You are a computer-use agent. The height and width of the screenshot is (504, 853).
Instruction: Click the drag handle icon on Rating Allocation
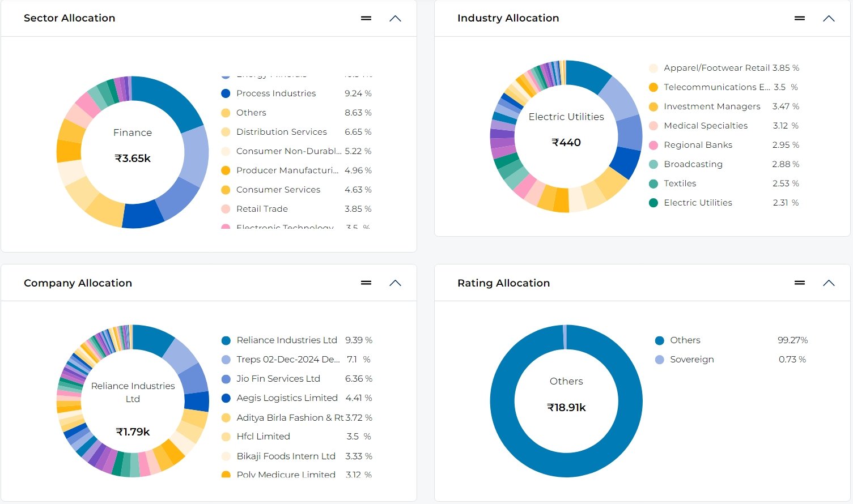tap(800, 283)
